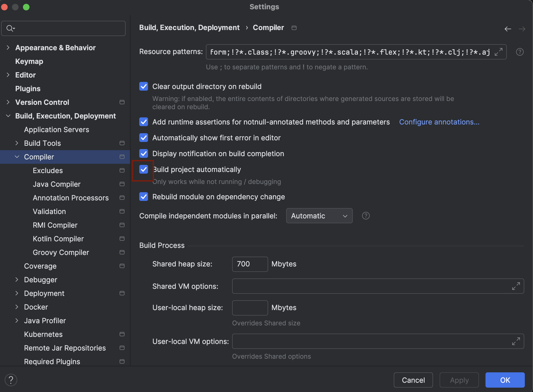Click the search magnifier icon

coord(10,28)
